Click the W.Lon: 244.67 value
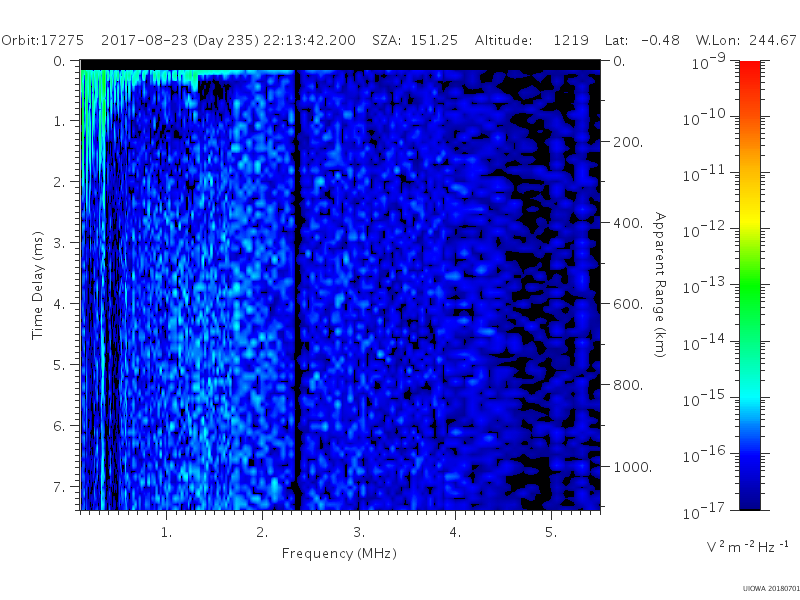 coord(745,40)
